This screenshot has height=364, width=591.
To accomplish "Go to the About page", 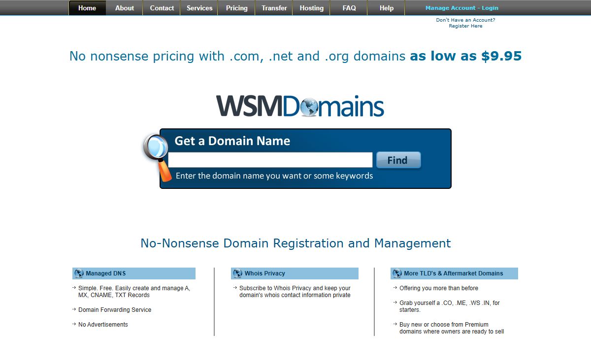I will [x=125, y=8].
